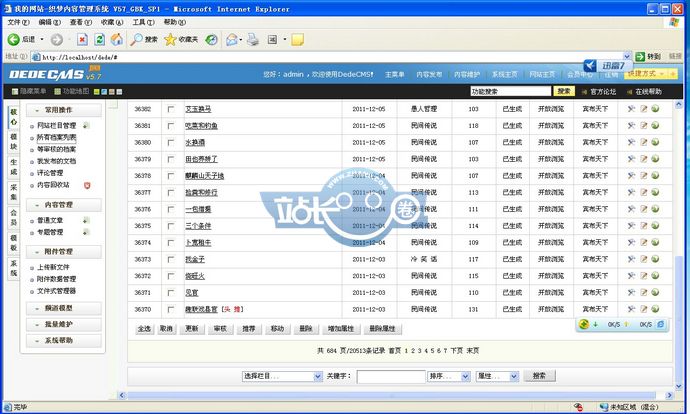Collapse the 常用操作 sidebar section
The width and height of the screenshot is (690, 414).
point(63,110)
